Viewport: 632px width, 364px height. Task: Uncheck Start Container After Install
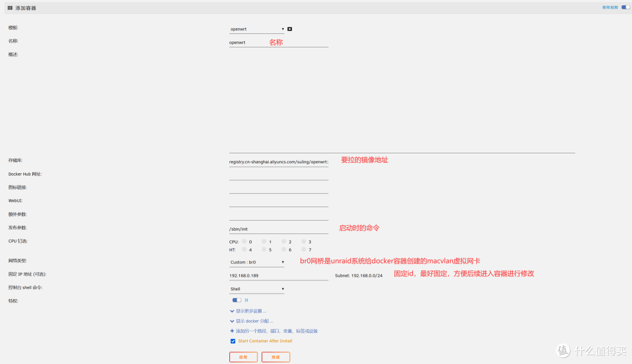pyautogui.click(x=233, y=341)
